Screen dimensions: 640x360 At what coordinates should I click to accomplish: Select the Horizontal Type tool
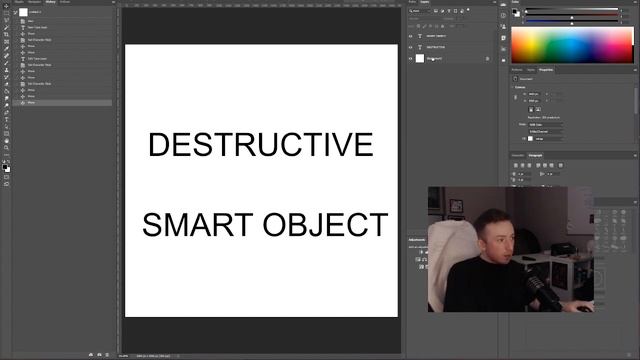coord(6,120)
